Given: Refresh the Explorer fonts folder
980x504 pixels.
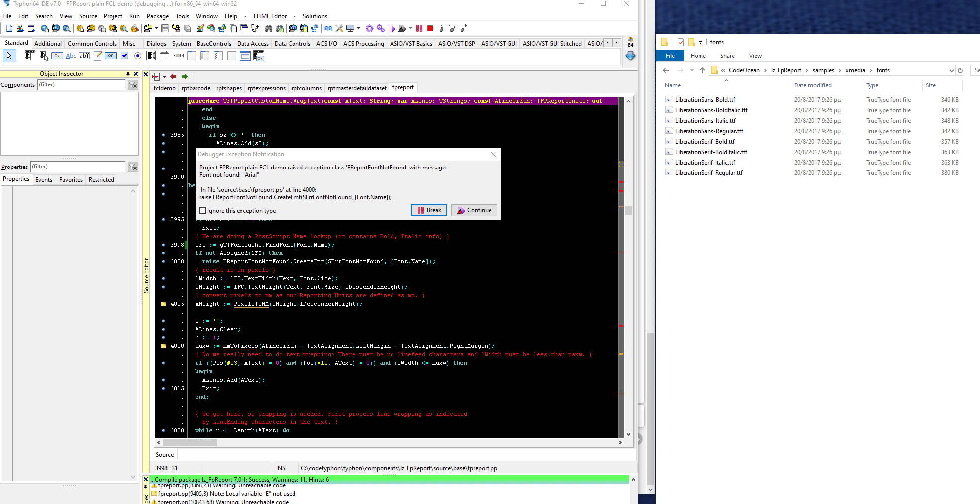Looking at the screenshot, I should coord(960,70).
